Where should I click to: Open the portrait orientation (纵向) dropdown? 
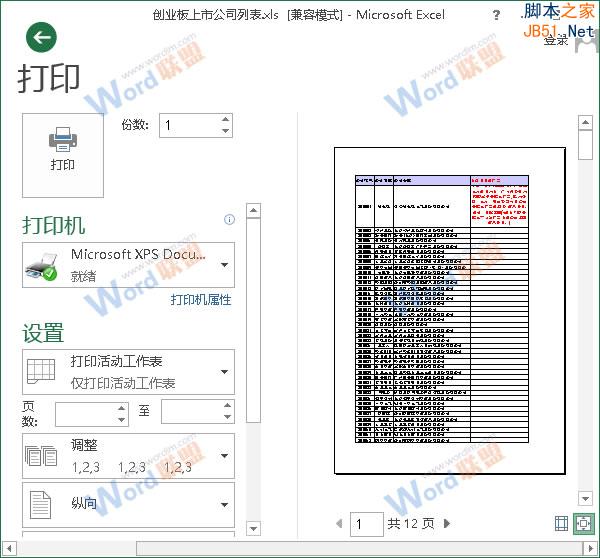129,505
